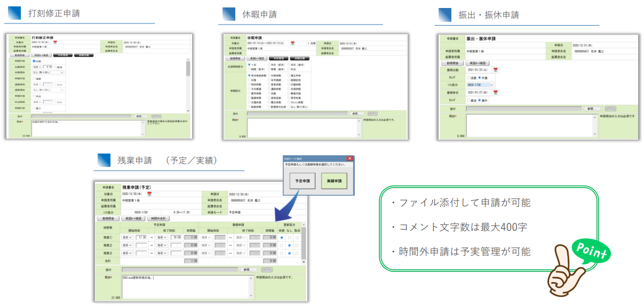
Task: Open the calendar icon in 残業申請 form
Action: click(149, 194)
